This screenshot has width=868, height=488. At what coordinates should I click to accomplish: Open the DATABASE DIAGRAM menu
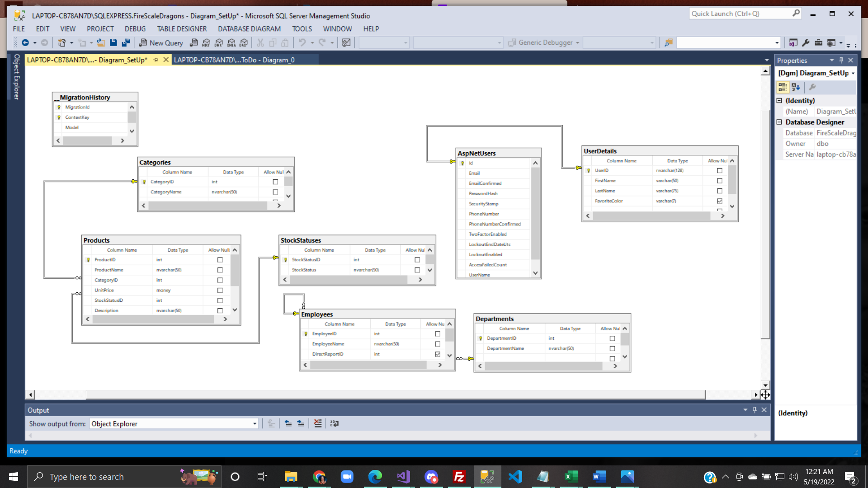[x=249, y=29]
